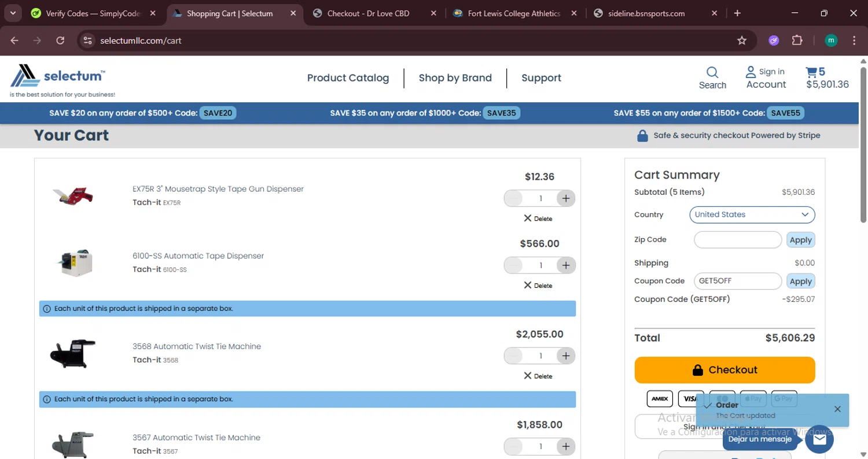Click info icon on 3568 separate box notice
Screen dimensions: 868x459
pyautogui.click(x=47, y=399)
